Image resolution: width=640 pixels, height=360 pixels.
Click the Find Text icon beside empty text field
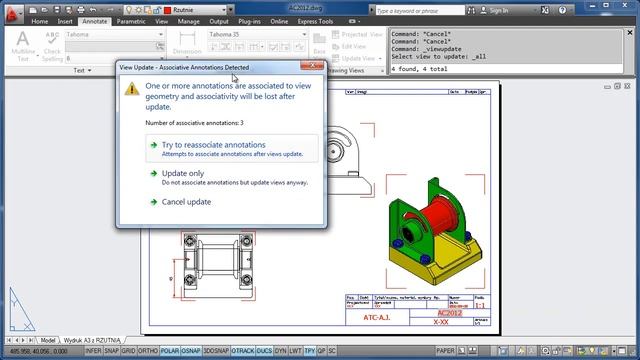pyautogui.click(x=160, y=46)
